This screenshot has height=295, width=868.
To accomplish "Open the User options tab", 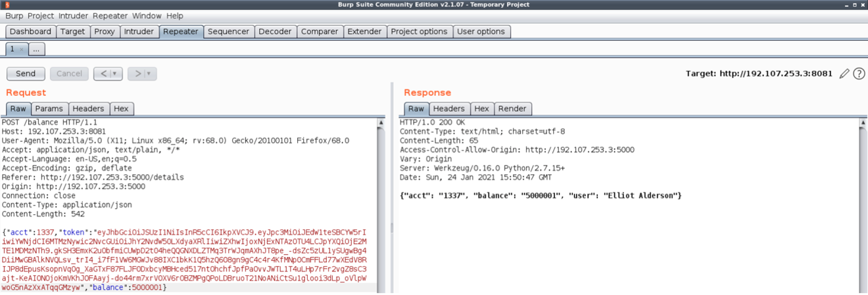I will 481,32.
